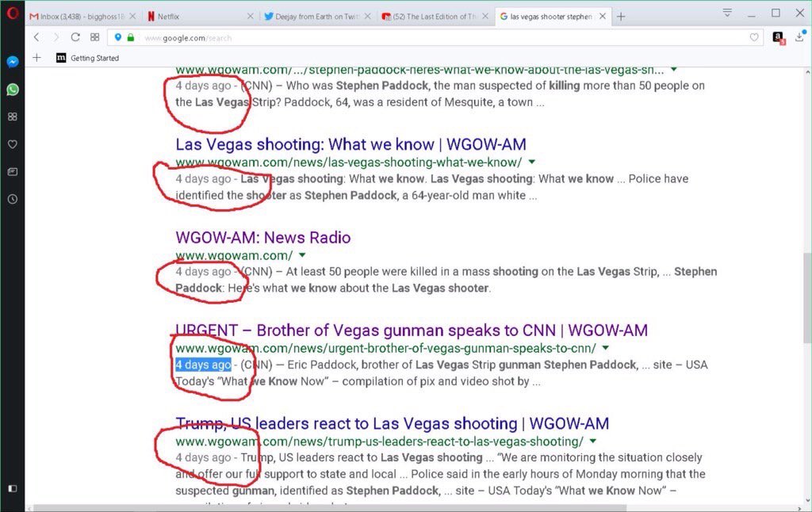Open URGENT Brother of Vegas gunman result
Screen dimensions: 812x512
[412, 331]
